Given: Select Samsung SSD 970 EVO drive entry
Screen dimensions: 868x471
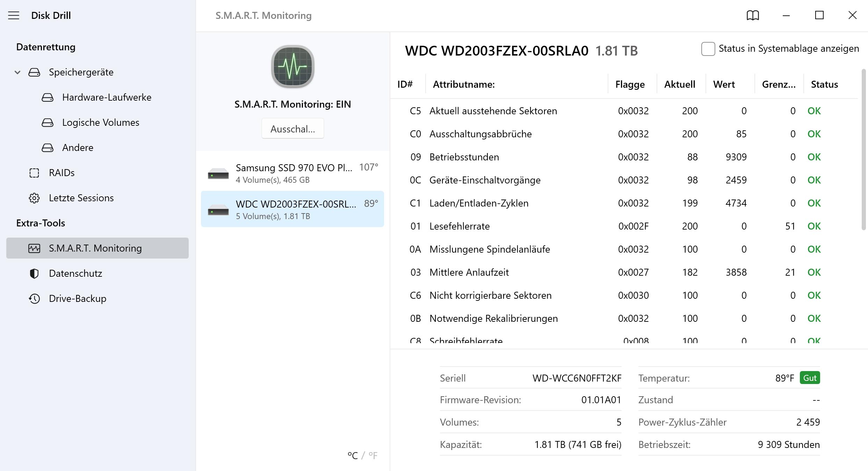Looking at the screenshot, I should click(292, 173).
